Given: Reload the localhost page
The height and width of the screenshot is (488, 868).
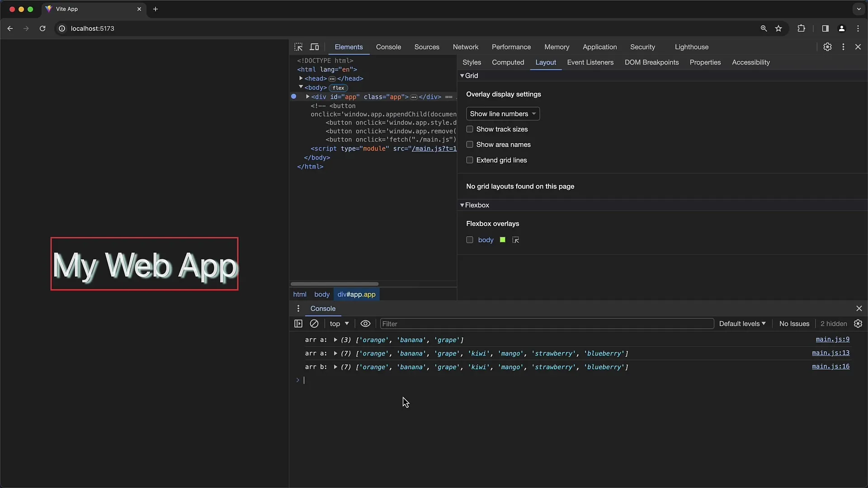Looking at the screenshot, I should [42, 28].
